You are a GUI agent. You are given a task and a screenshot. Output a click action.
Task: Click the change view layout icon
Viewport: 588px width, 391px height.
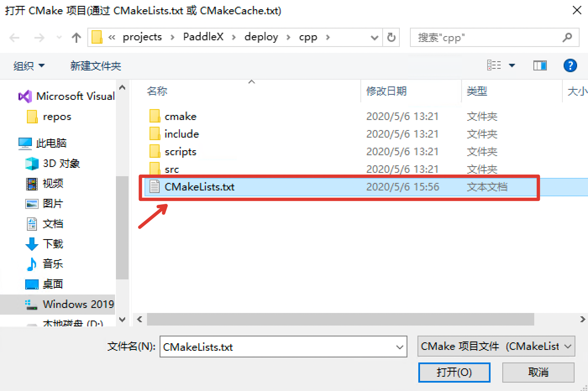pos(494,65)
